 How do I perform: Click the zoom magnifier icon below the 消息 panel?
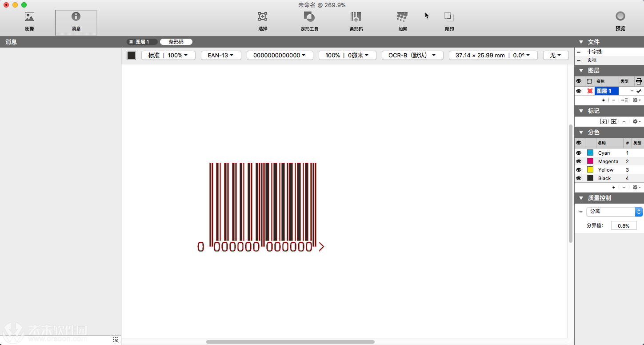pyautogui.click(x=116, y=340)
